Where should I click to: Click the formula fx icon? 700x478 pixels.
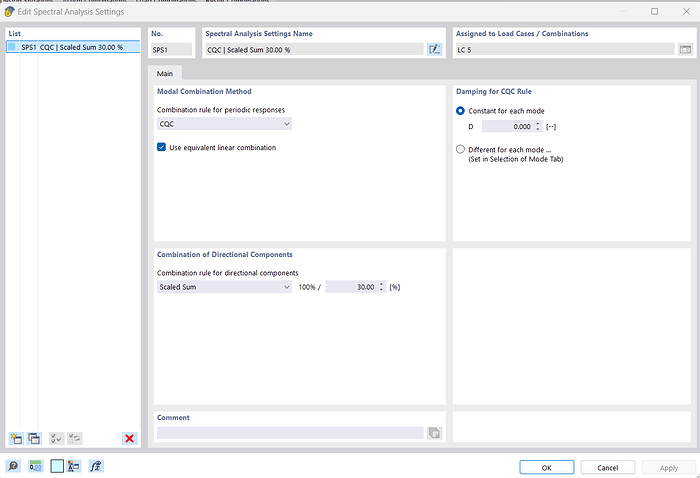96,466
